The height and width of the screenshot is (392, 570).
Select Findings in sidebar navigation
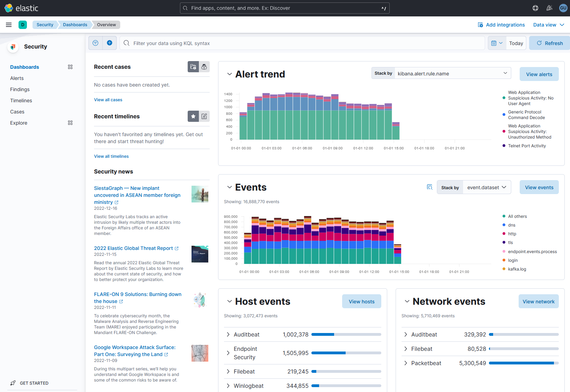pos(20,89)
